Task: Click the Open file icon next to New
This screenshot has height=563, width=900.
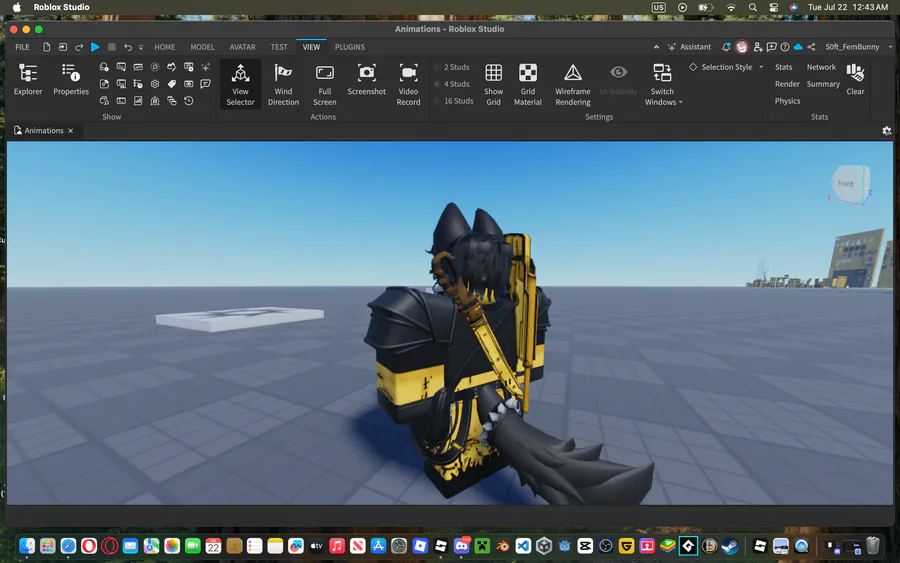Action: coord(63,47)
